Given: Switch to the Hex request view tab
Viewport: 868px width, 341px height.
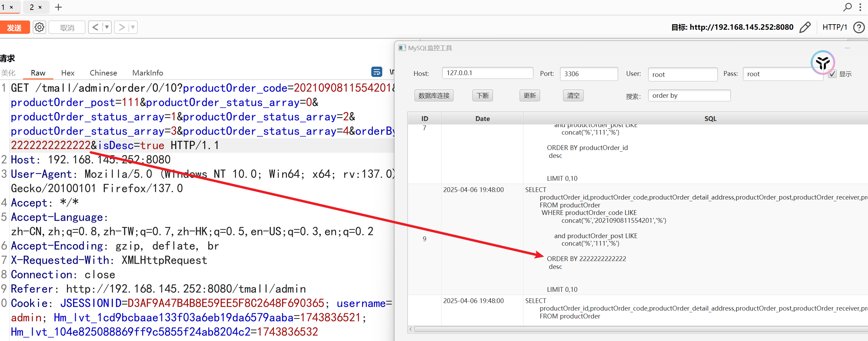Looking at the screenshot, I should point(68,73).
